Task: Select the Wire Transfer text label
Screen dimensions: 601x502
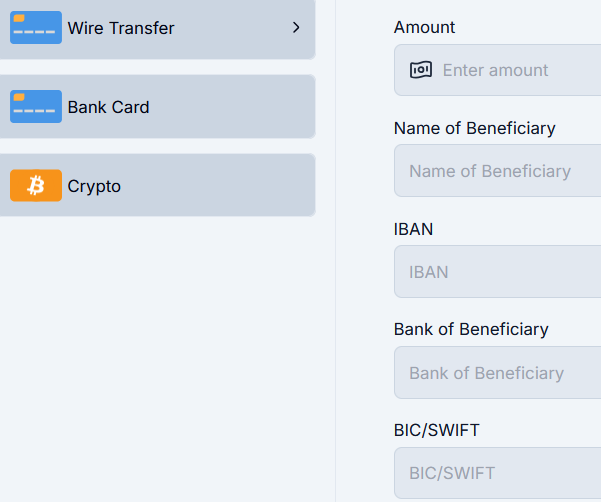Action: coord(121,28)
